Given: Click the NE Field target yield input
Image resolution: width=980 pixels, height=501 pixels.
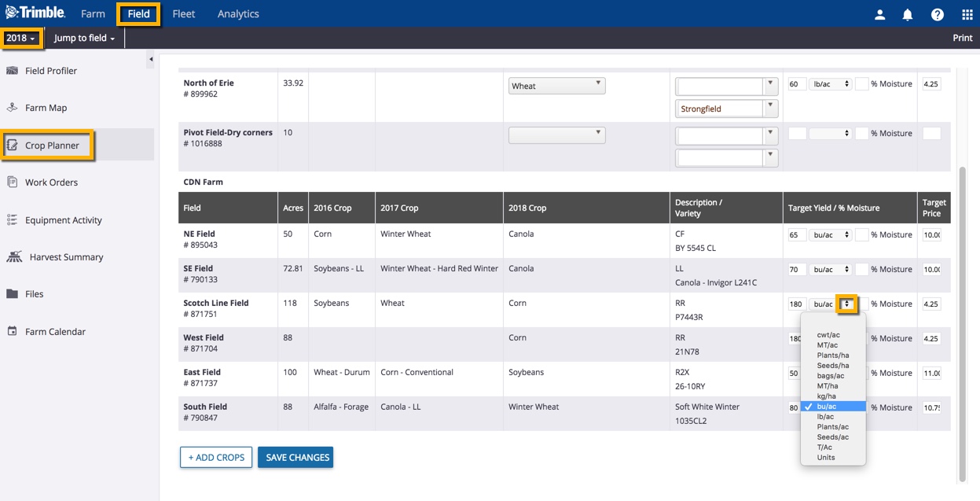Looking at the screenshot, I should (797, 234).
